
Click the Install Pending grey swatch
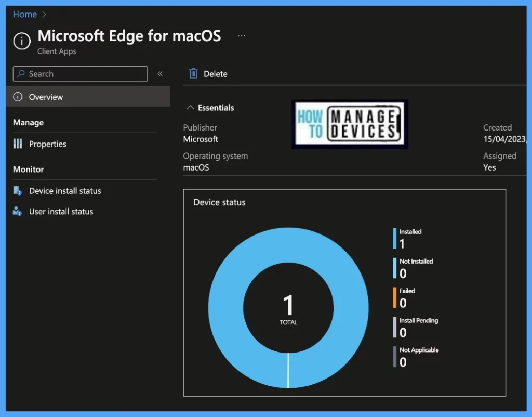[395, 327]
